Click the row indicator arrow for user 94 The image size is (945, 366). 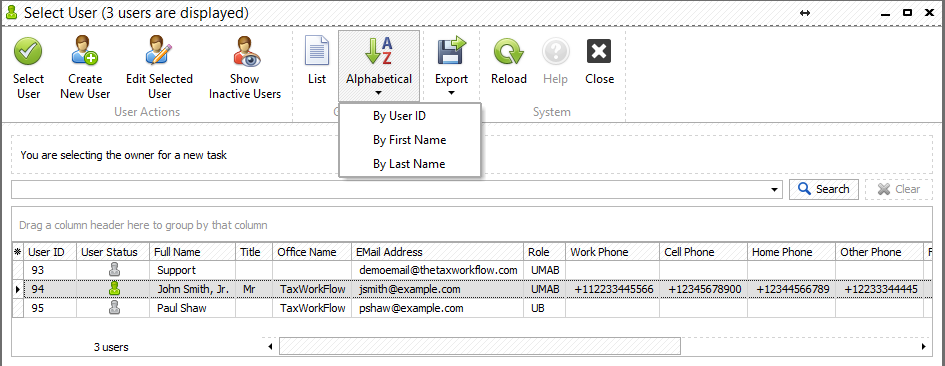[17, 289]
